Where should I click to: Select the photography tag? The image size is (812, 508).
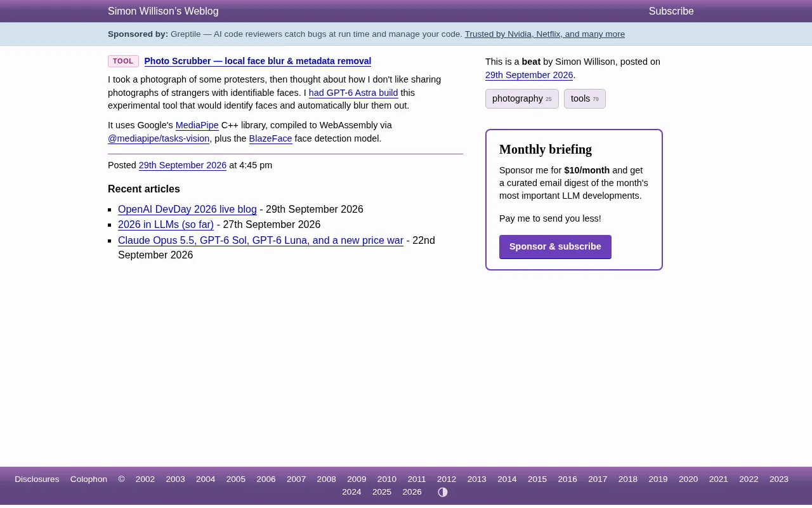pos(522,98)
